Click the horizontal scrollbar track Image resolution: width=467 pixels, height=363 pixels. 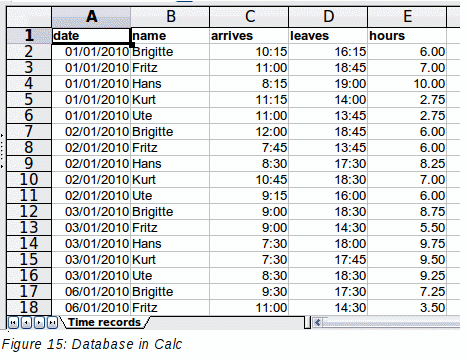coord(392,322)
